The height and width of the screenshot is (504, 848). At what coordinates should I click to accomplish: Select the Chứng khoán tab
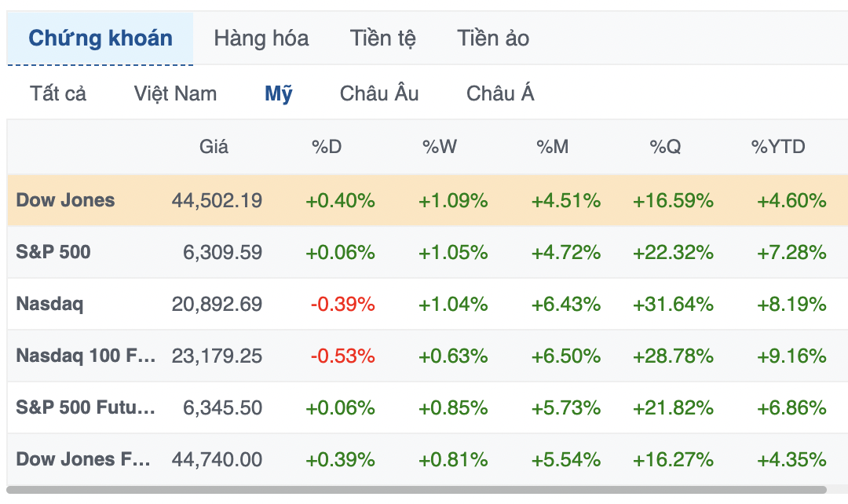pos(100,38)
